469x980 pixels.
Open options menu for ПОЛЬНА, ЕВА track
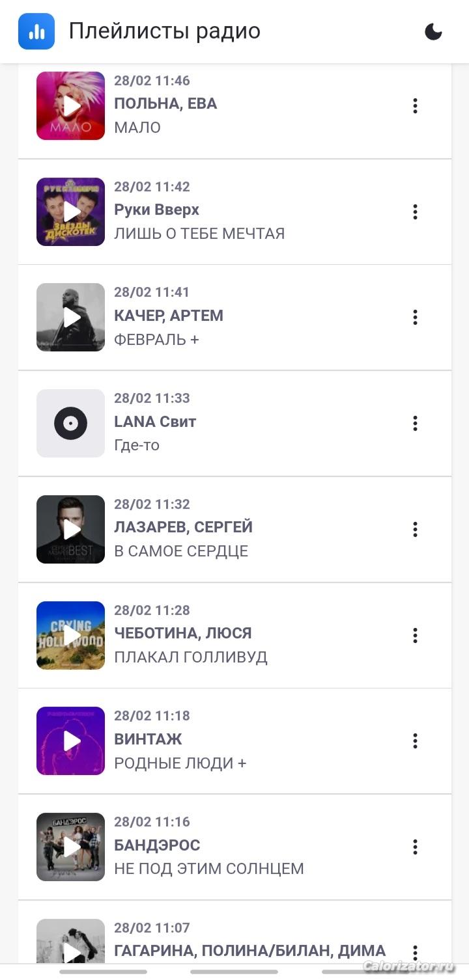[x=415, y=105]
